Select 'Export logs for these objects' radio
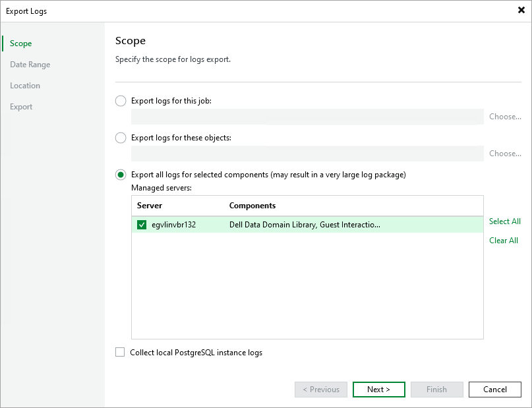This screenshot has height=408, width=532. [121, 138]
